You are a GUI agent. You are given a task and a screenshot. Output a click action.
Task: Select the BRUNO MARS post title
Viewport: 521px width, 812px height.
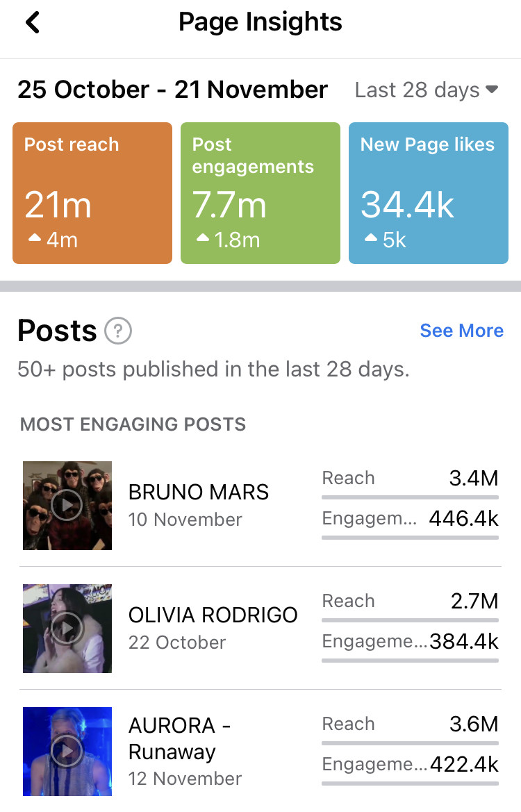tap(199, 492)
